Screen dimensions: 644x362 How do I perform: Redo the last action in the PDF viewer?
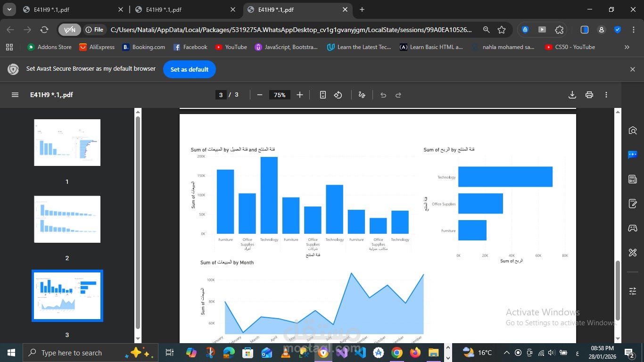tap(398, 95)
